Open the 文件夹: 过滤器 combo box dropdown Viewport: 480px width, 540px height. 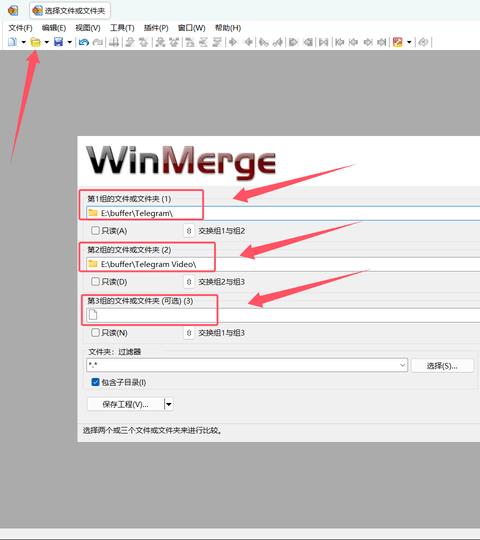(x=403, y=365)
